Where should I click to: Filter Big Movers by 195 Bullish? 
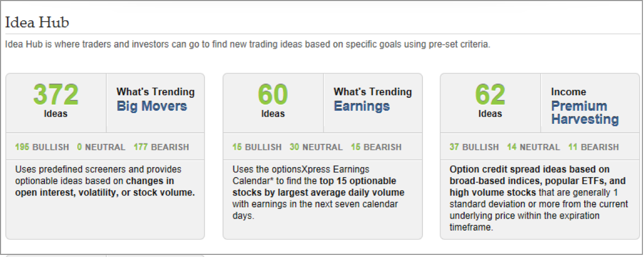[x=42, y=147]
